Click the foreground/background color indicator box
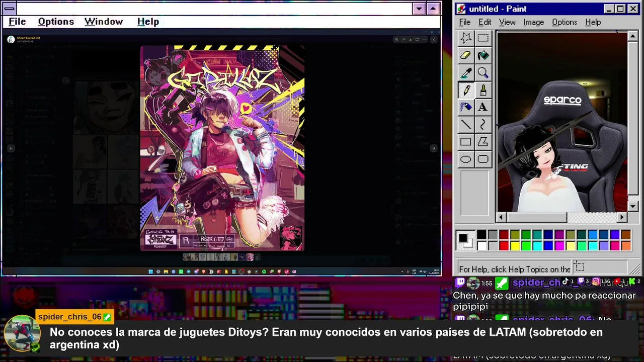This screenshot has height=362, width=644. (465, 240)
